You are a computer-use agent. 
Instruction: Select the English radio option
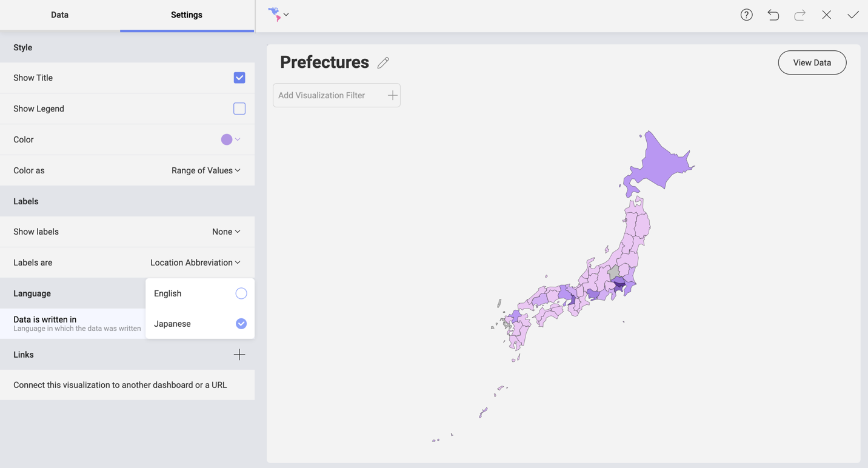click(x=241, y=293)
